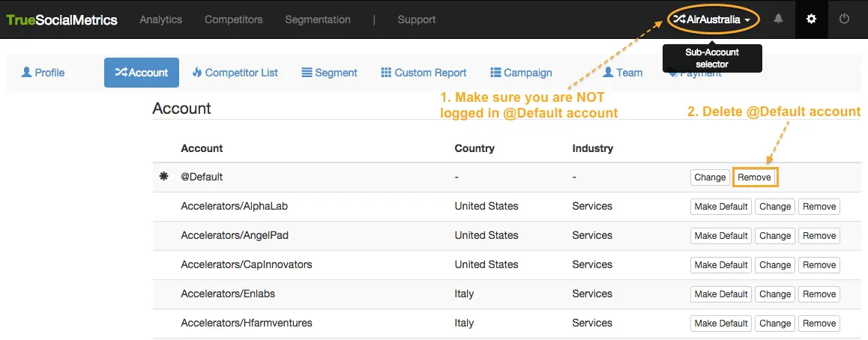Click the notifications bell icon
Image resolution: width=868 pixels, height=340 pixels.
778,19
